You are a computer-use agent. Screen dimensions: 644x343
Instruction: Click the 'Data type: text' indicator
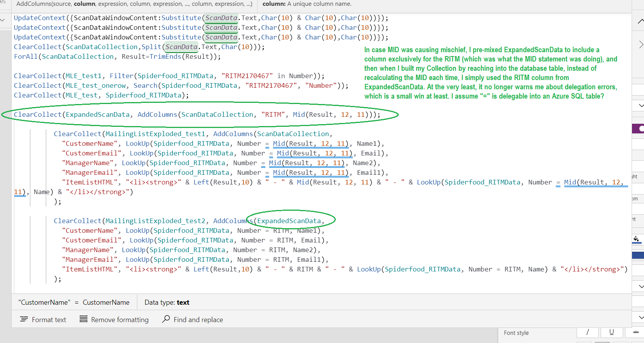pyautogui.click(x=167, y=302)
